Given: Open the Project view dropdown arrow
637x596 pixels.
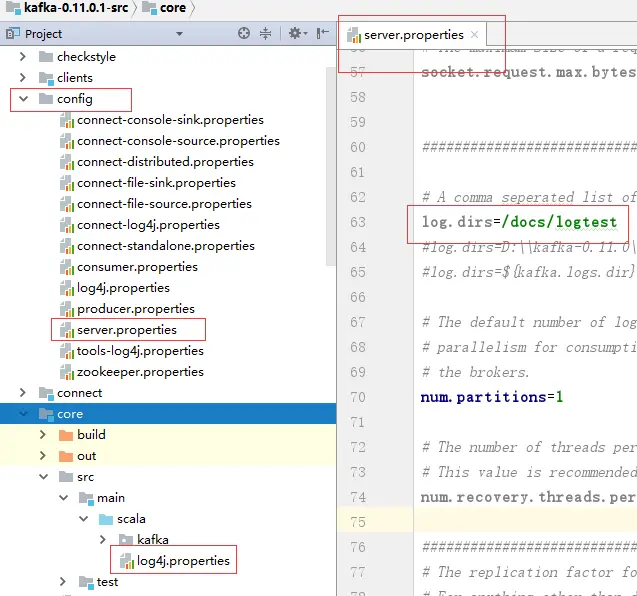Looking at the screenshot, I should (179, 34).
